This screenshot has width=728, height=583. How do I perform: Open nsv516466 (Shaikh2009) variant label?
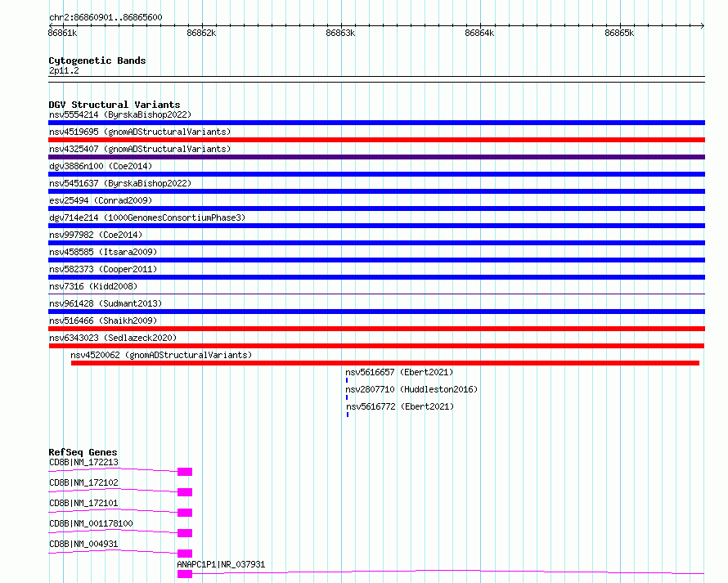[103, 321]
